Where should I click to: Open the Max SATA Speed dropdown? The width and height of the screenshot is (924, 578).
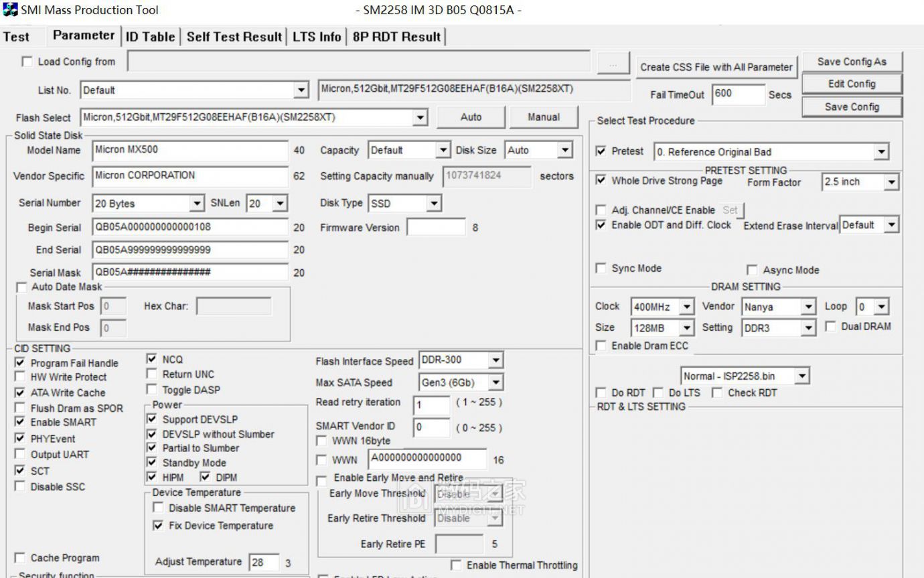(x=461, y=382)
